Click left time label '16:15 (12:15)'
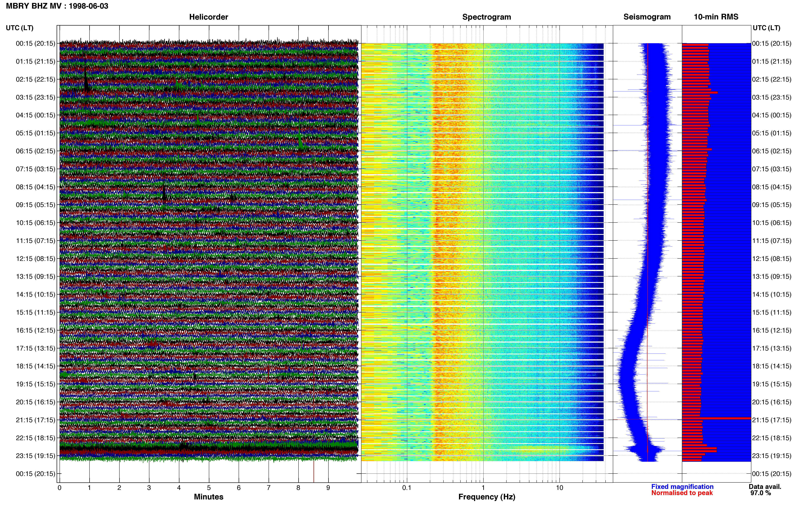Image resolution: width=812 pixels, height=508 pixels. pos(36,330)
